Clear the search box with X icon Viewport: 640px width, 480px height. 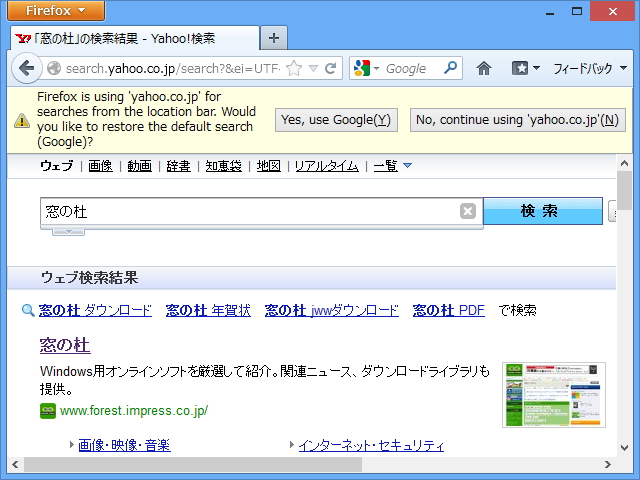[x=468, y=211]
